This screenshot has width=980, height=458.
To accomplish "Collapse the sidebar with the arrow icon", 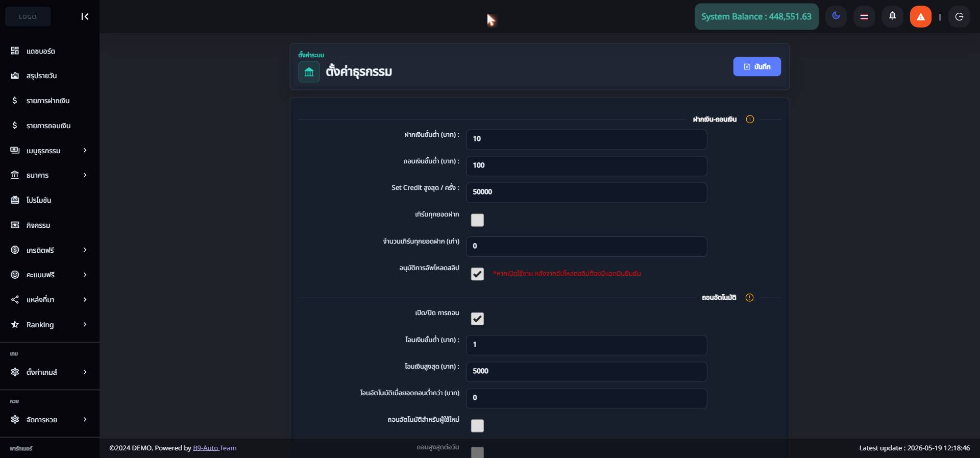I will [x=85, y=17].
